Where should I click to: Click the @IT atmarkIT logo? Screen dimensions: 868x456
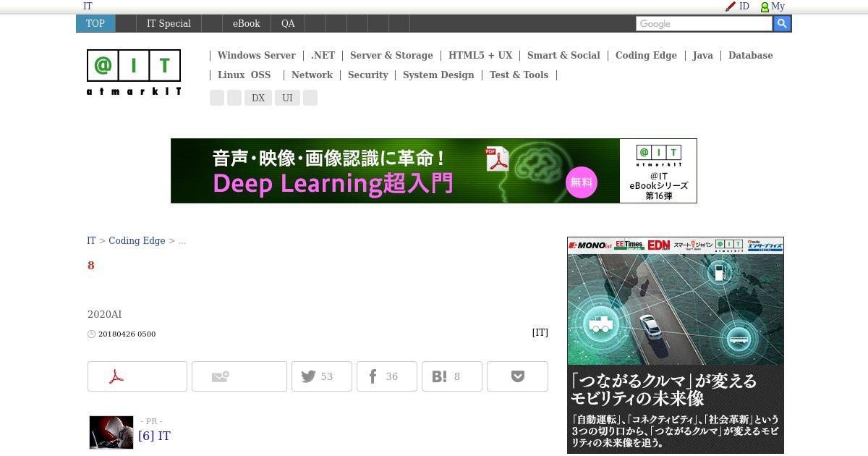coord(134,72)
